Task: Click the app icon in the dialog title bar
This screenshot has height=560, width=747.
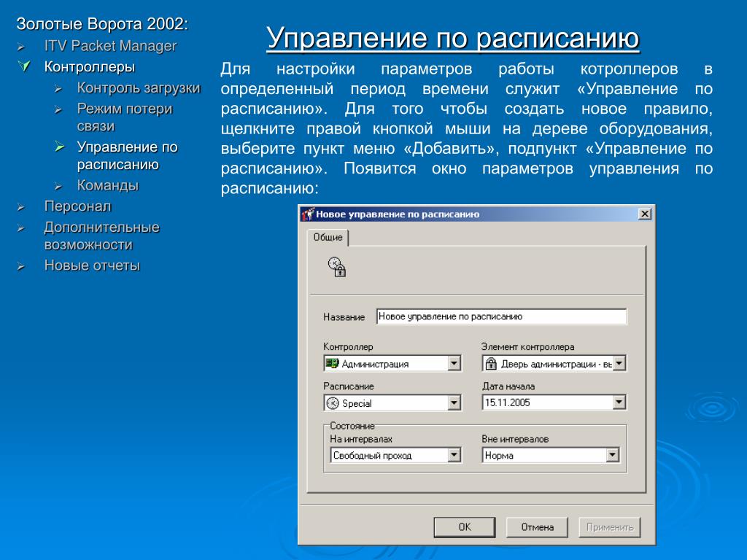Action: [308, 214]
